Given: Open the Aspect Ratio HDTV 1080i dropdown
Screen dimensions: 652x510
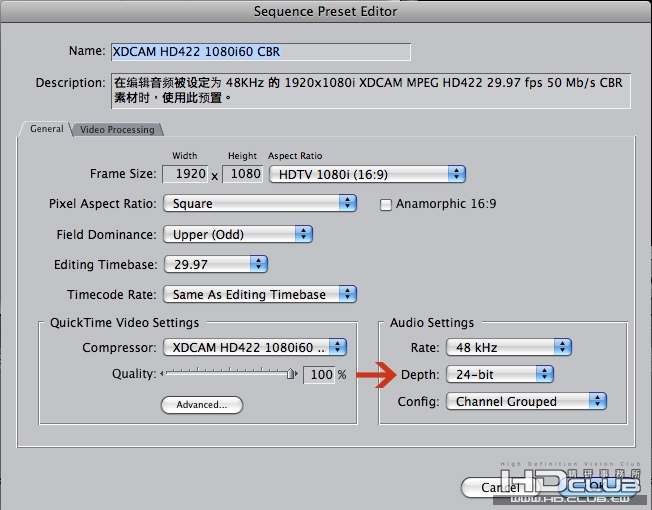Looking at the screenshot, I should [367, 174].
